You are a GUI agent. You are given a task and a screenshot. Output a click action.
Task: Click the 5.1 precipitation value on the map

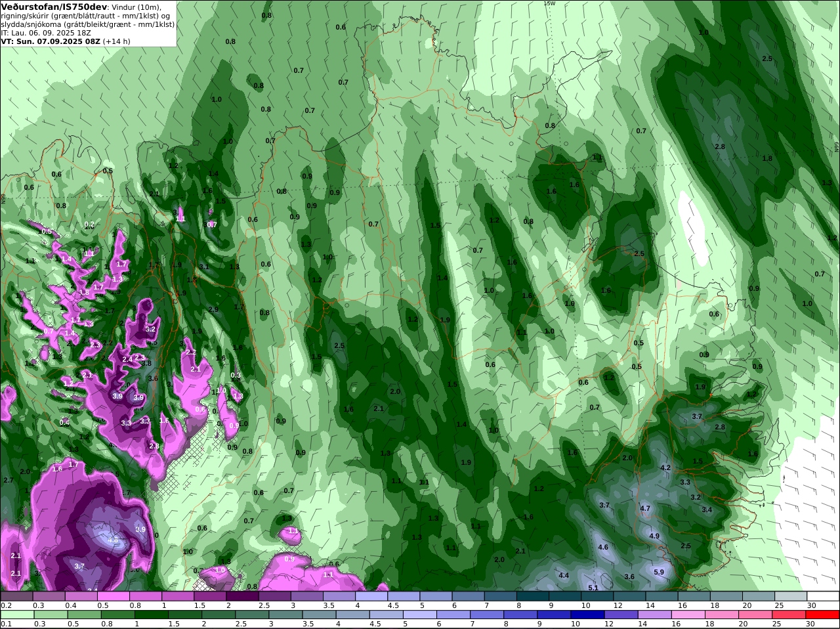[x=593, y=588]
